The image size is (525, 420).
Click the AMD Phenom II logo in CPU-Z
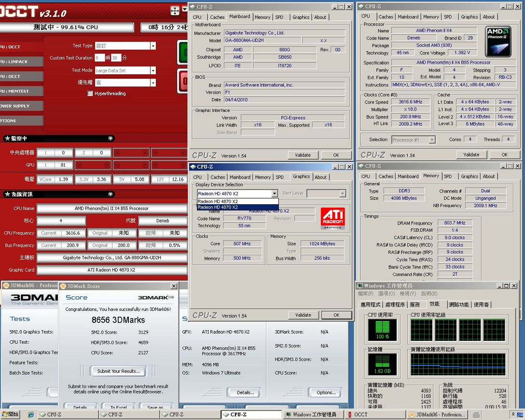pos(498,42)
